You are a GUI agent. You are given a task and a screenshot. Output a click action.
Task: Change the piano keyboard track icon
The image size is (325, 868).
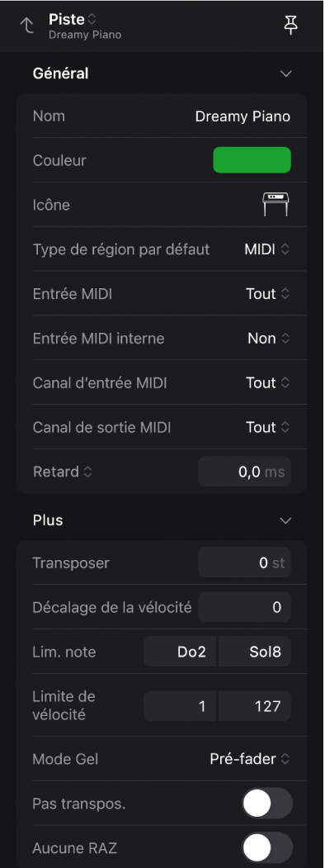276,205
